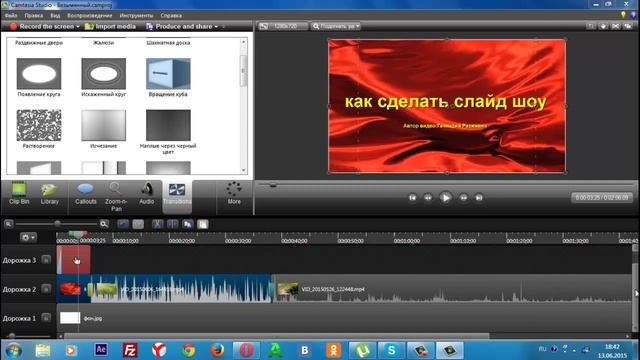
Task: Open the More tools tab
Action: coord(234,193)
